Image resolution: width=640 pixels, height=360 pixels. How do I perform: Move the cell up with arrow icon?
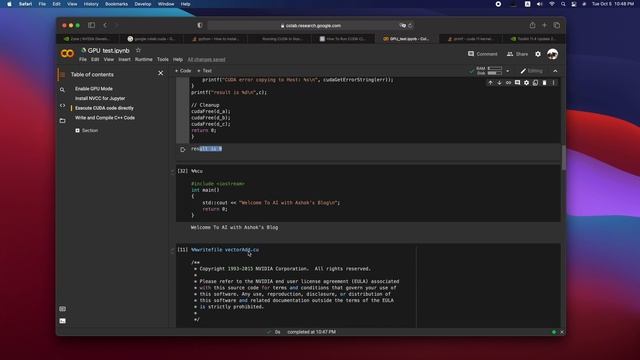[490, 83]
